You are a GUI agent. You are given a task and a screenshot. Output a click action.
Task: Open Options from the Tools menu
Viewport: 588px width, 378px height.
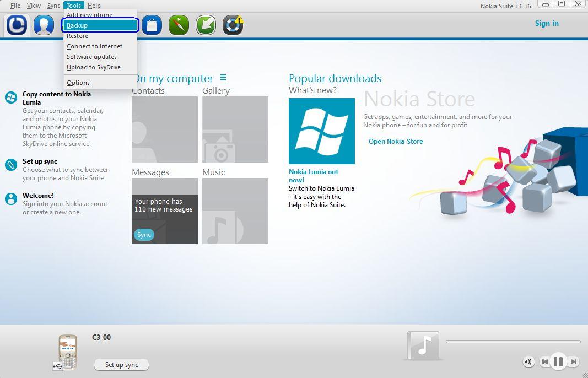pyautogui.click(x=100, y=83)
